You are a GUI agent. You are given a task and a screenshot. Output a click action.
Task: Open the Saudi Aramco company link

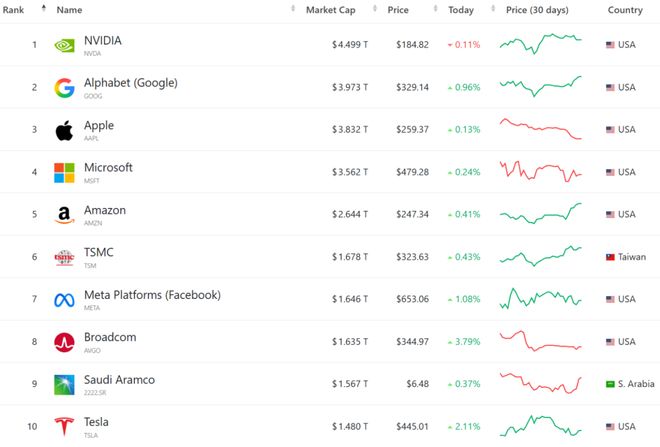(119, 380)
